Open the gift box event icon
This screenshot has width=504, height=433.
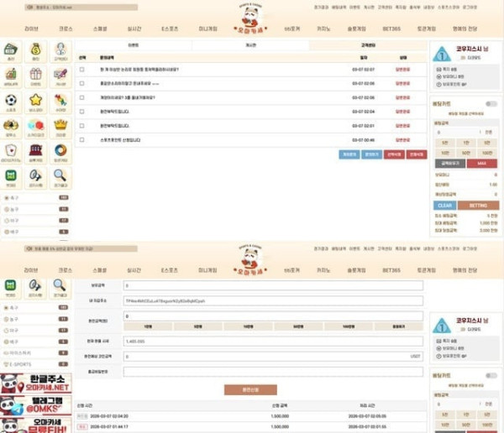[35, 76]
